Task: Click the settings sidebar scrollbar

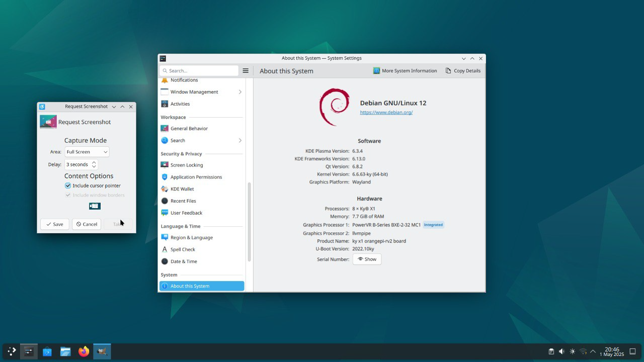Action: tap(249, 221)
